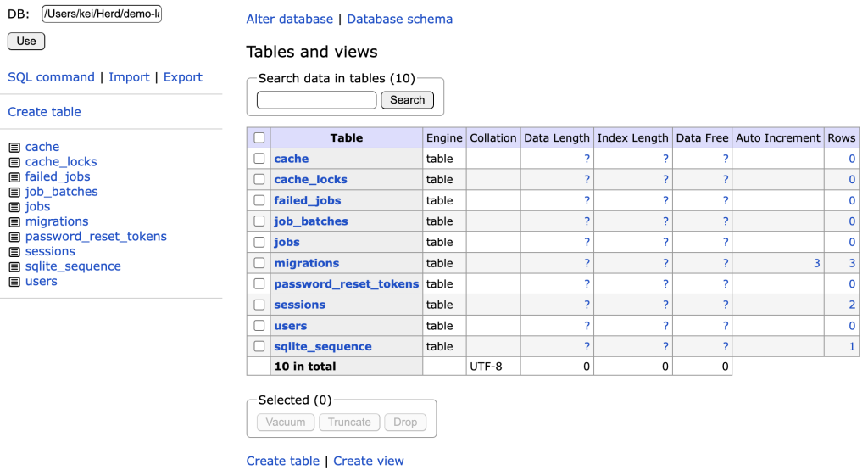Focus the search data in tables text field

[x=316, y=100]
